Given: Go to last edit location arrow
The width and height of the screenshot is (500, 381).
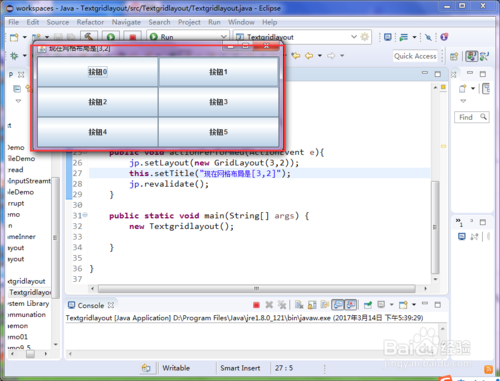Looking at the screenshot, I should (x=296, y=55).
